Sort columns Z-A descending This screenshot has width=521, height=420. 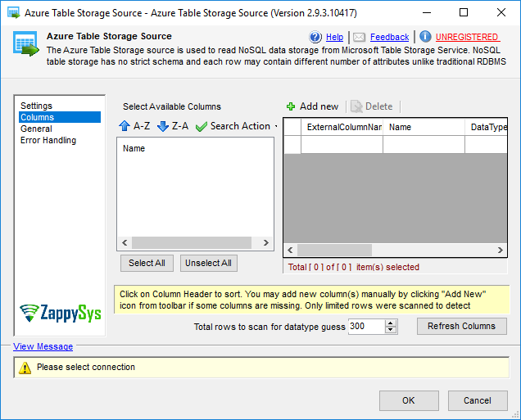[x=173, y=126]
